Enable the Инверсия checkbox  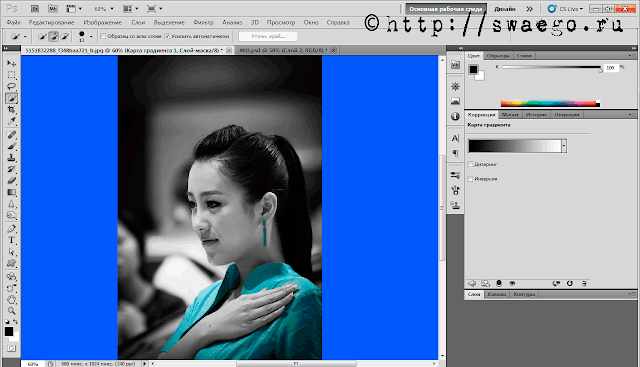pyautogui.click(x=470, y=179)
